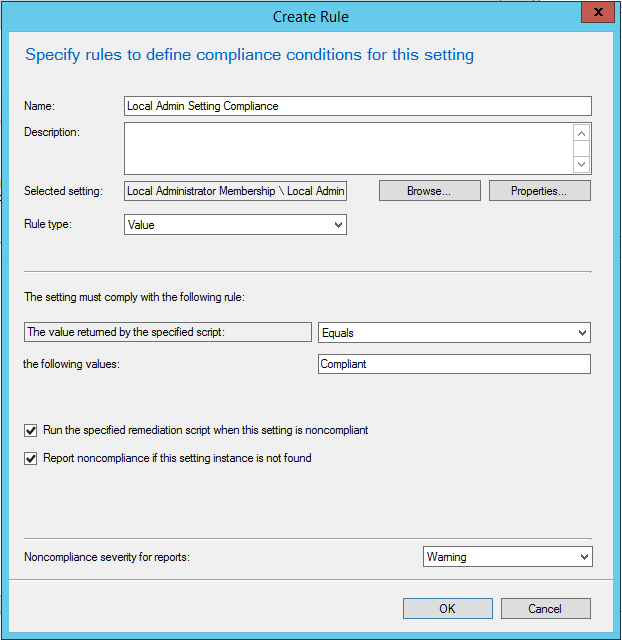Close the Create Rule dialog
622x640 pixels.
pos(597,13)
